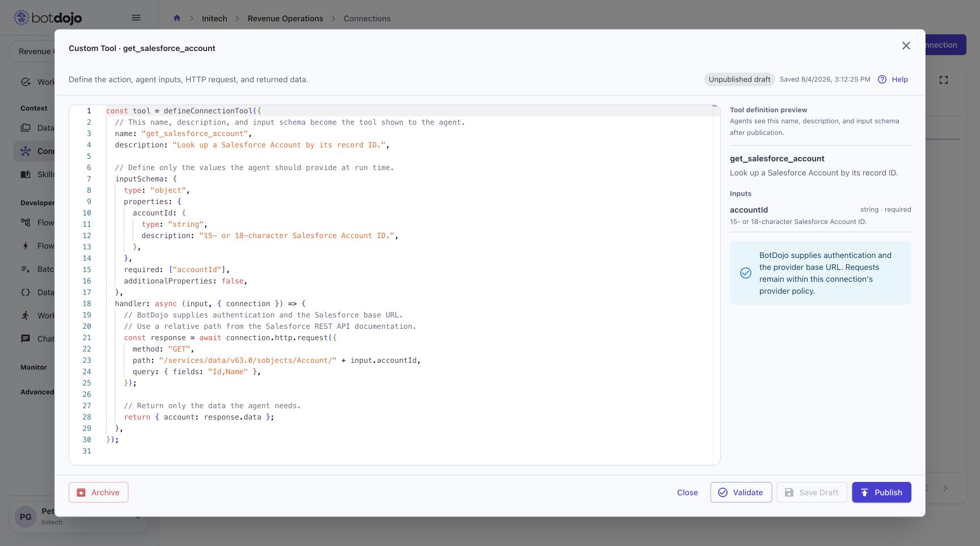Click the Monitor sidebar section
The image size is (980, 546).
[x=33, y=367]
